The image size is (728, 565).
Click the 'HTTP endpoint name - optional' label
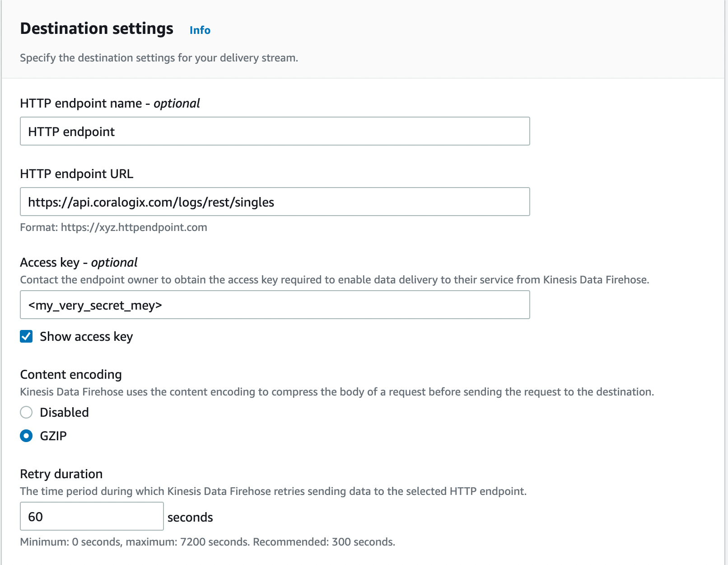pos(110,104)
